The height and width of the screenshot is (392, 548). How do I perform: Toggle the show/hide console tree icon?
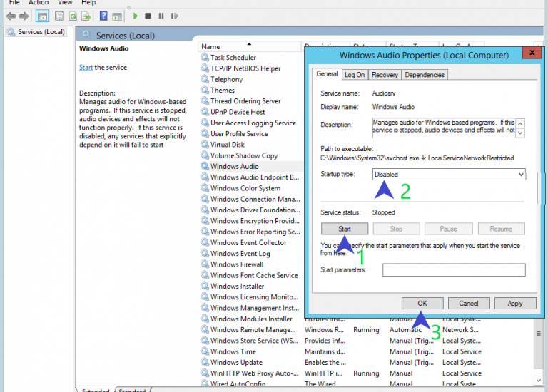(42, 16)
